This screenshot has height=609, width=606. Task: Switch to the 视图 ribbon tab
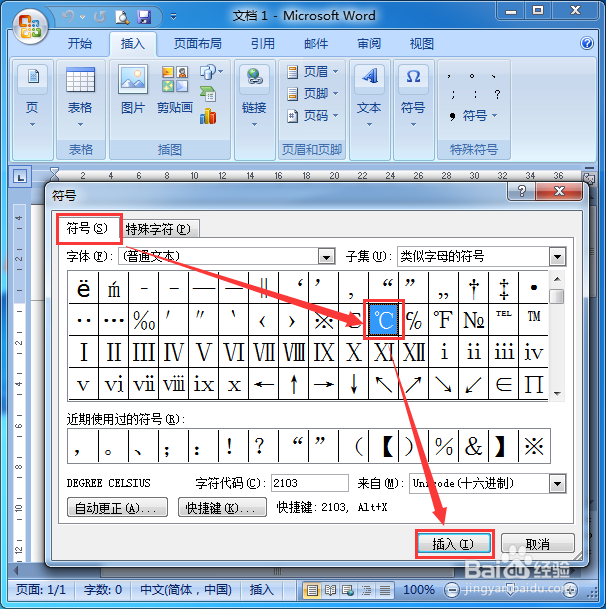tap(422, 44)
